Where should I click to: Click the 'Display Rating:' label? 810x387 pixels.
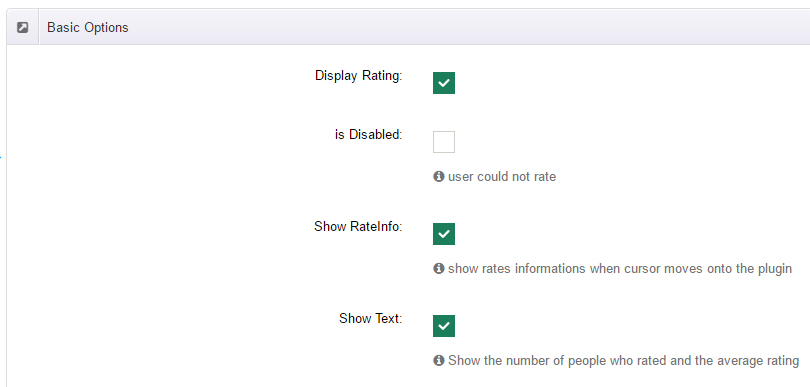coord(359,76)
